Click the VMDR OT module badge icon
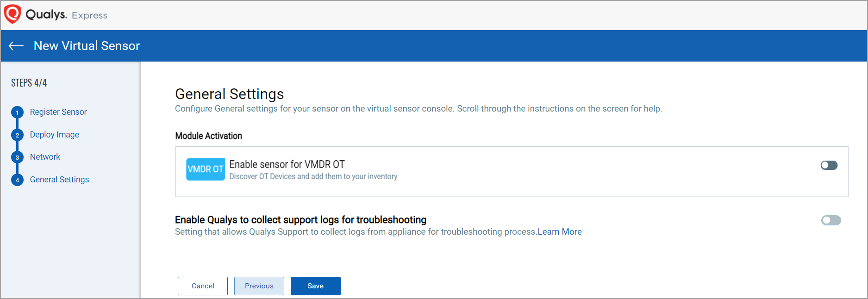Screen dimensions: 868x299 click(205, 169)
